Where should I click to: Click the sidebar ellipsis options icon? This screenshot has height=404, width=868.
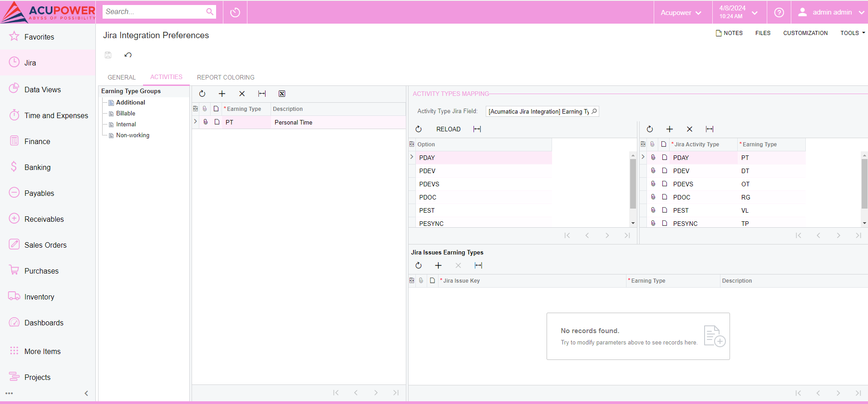(x=9, y=394)
